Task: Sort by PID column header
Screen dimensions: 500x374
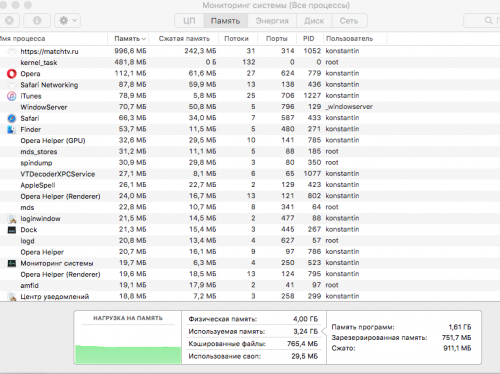Action: click(x=309, y=39)
